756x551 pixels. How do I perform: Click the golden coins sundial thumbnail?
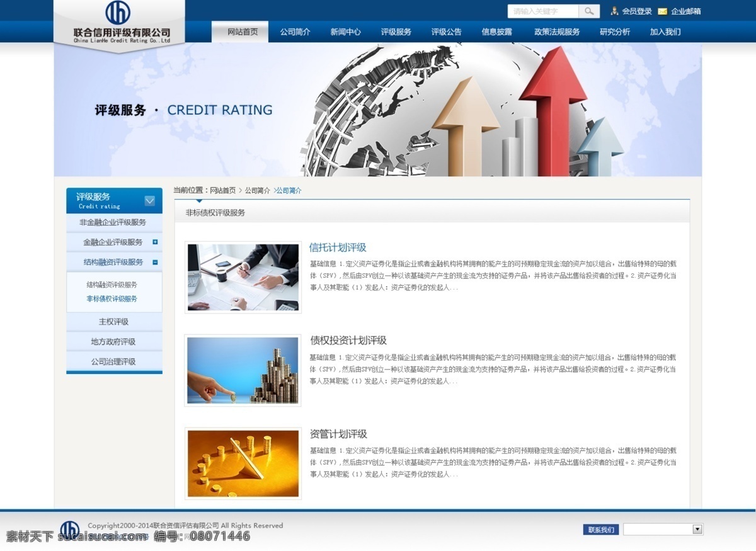[243, 463]
